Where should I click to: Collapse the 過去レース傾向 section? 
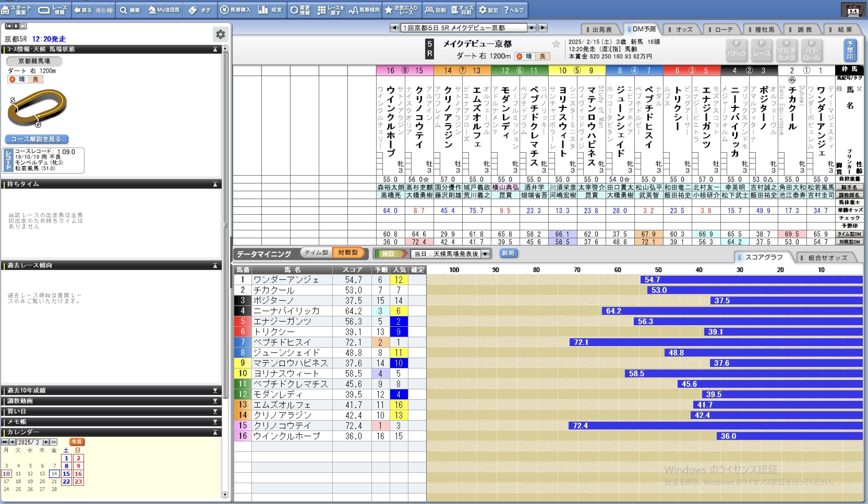tap(215, 266)
